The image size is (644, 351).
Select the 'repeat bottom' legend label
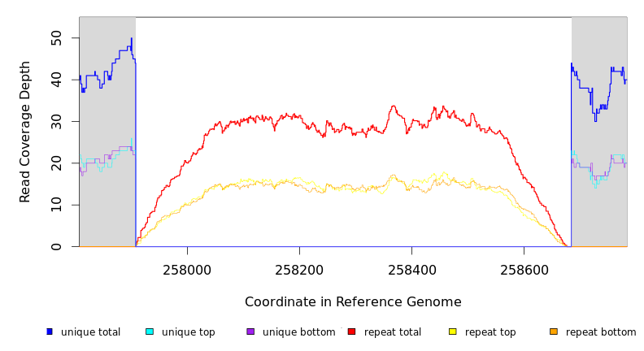pos(601,332)
